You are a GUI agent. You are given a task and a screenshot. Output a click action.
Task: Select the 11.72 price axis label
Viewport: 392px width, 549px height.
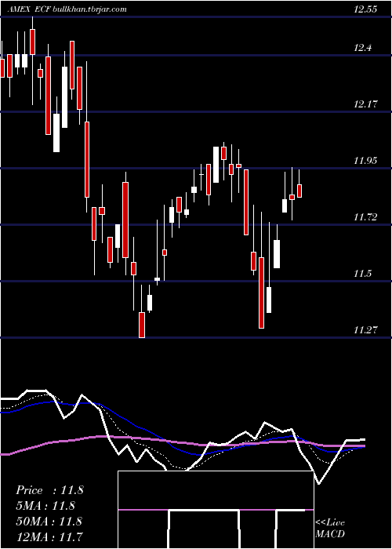tap(365, 217)
